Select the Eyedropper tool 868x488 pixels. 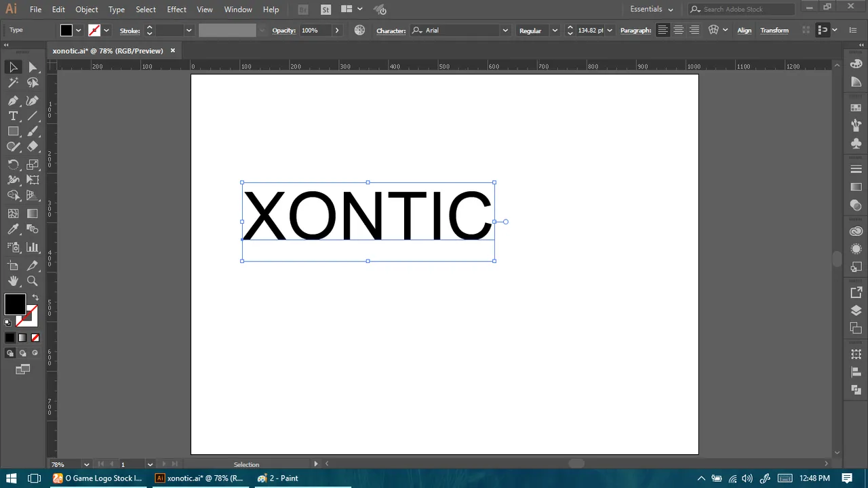pos(13,229)
